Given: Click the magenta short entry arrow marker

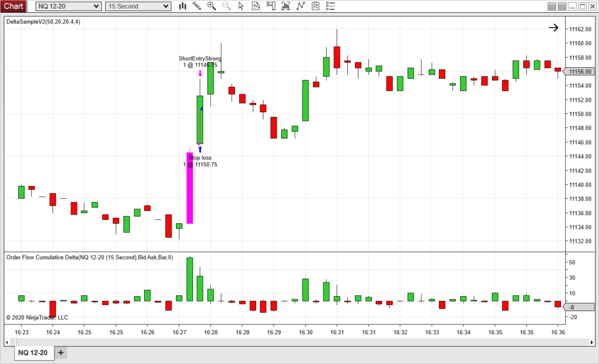Looking at the screenshot, I should (200, 73).
